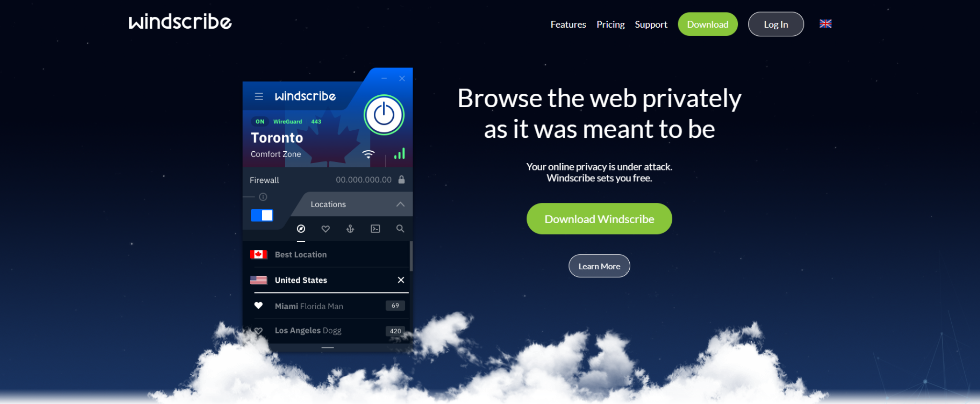
Task: Collapse the Locations panel chevron
Action: coord(400,204)
